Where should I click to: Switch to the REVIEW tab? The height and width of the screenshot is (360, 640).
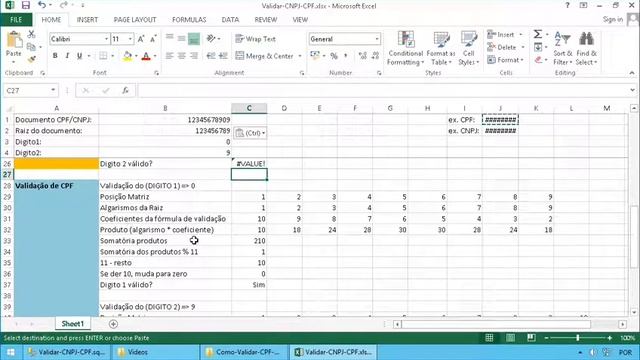tap(266, 20)
